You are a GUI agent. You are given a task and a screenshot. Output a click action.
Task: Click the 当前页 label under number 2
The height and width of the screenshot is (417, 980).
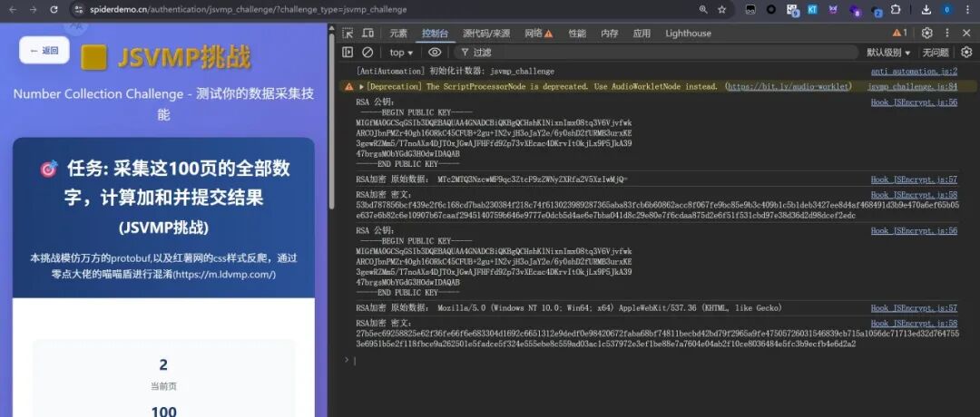163,387
